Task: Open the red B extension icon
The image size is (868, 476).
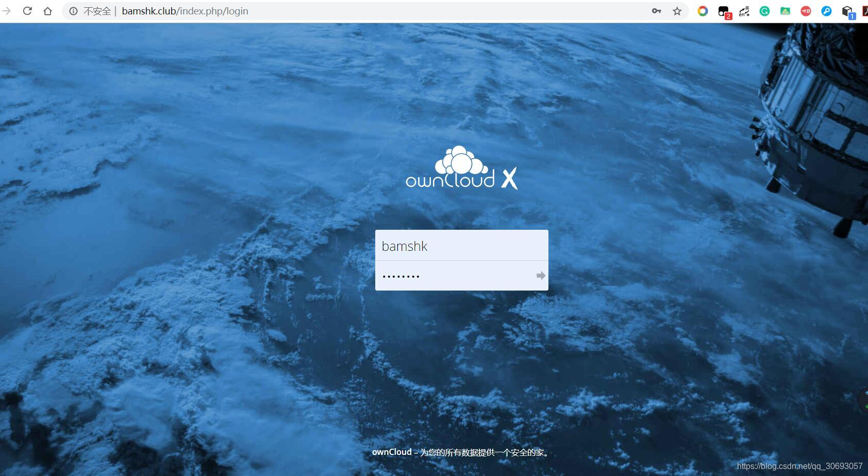Action: click(x=806, y=11)
